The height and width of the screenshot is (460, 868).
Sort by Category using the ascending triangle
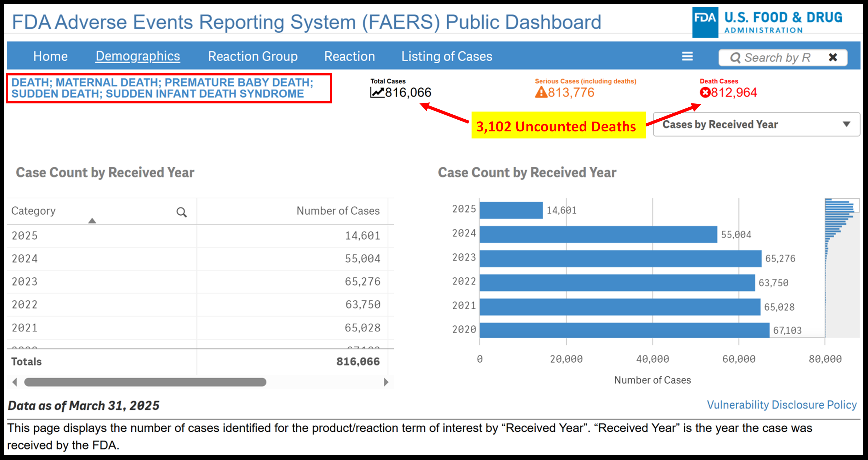pos(92,221)
